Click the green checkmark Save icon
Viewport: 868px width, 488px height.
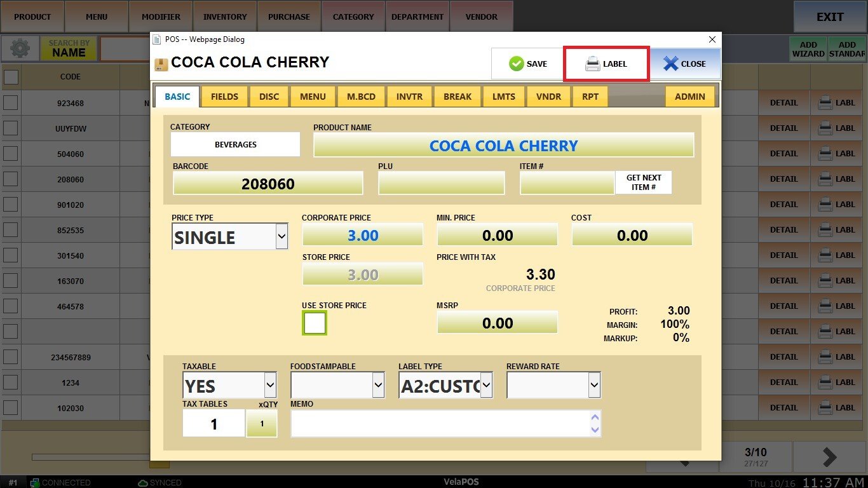pyautogui.click(x=516, y=64)
